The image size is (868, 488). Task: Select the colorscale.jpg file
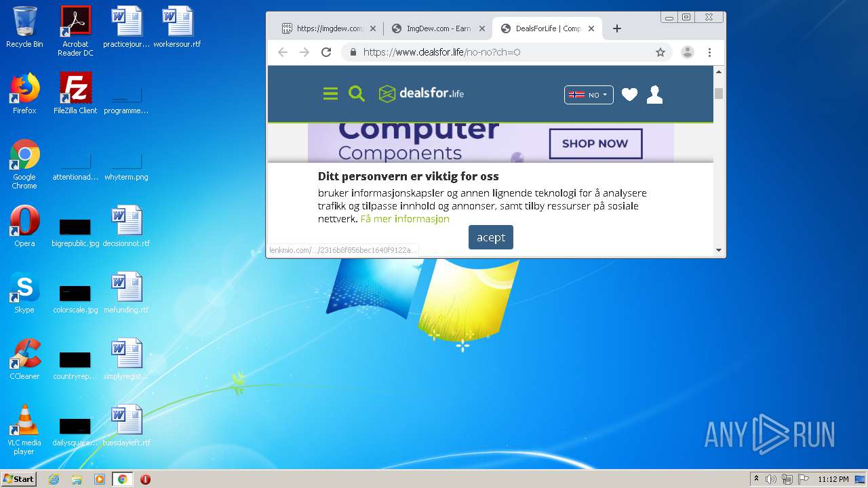[x=75, y=298]
